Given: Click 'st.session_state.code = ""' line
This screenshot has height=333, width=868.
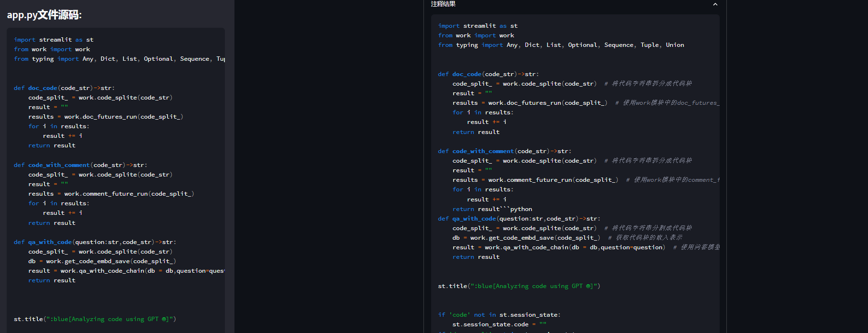Looking at the screenshot, I should pyautogui.click(x=499, y=324).
